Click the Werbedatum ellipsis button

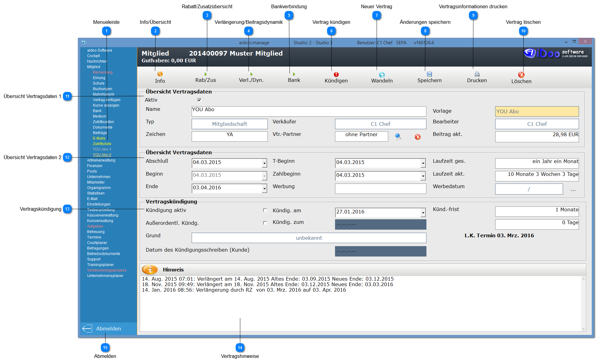pyautogui.click(x=573, y=190)
